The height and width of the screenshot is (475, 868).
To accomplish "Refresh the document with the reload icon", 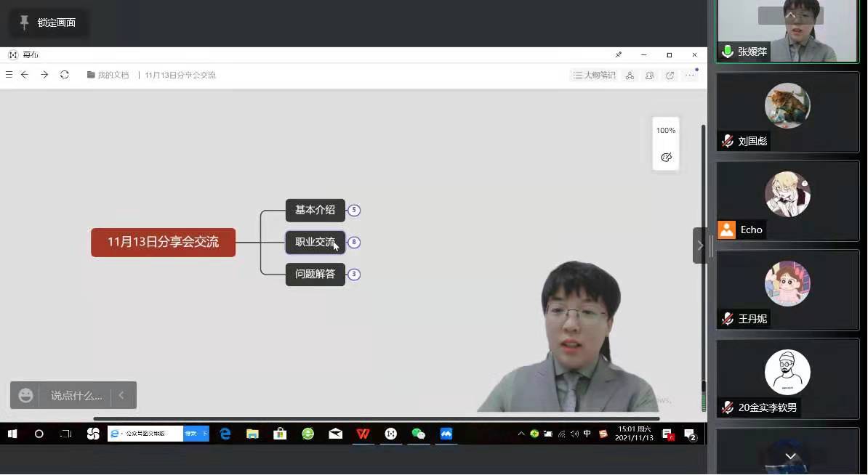I will click(x=65, y=75).
